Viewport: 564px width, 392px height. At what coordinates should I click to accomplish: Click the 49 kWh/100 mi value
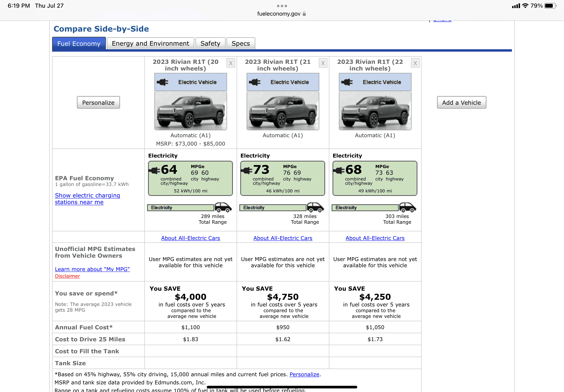click(375, 191)
